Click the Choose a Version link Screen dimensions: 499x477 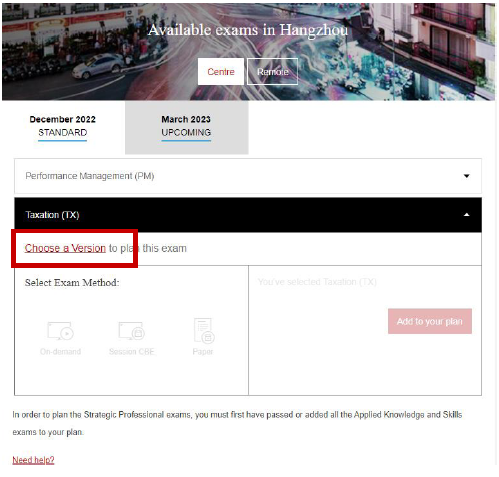pyautogui.click(x=65, y=248)
